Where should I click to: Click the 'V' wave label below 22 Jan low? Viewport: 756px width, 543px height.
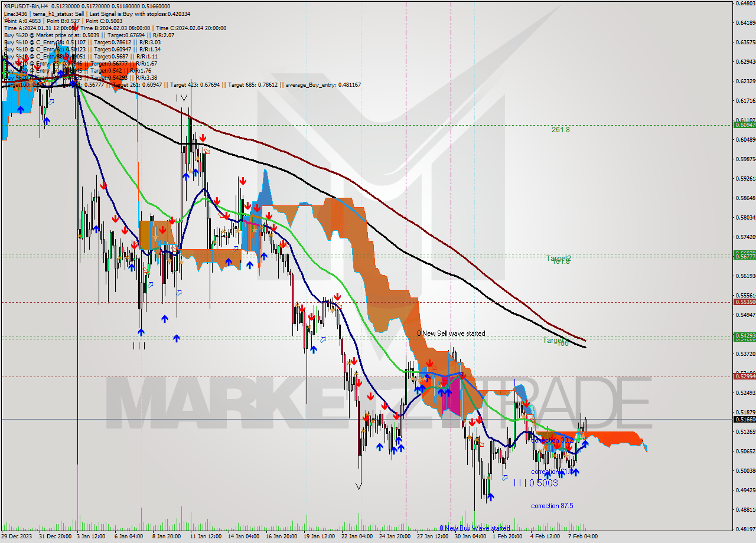pyautogui.click(x=359, y=486)
